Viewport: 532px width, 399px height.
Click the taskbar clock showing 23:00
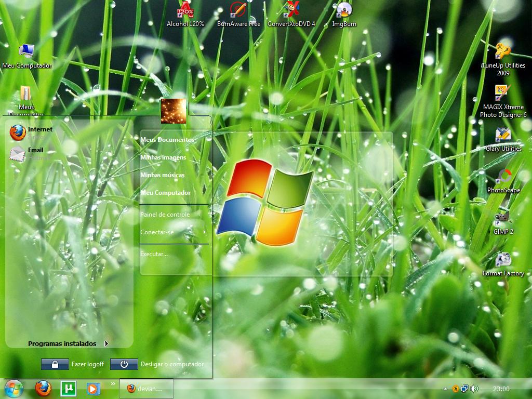[x=501, y=389]
